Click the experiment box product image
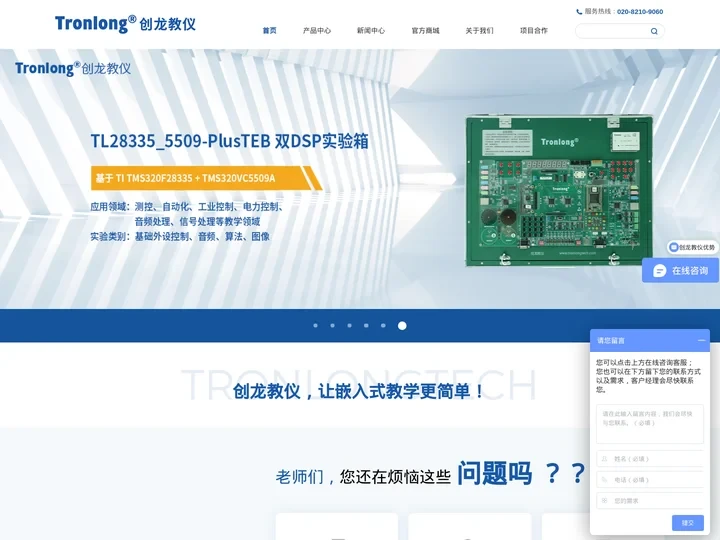The image size is (720, 540). tap(559, 191)
